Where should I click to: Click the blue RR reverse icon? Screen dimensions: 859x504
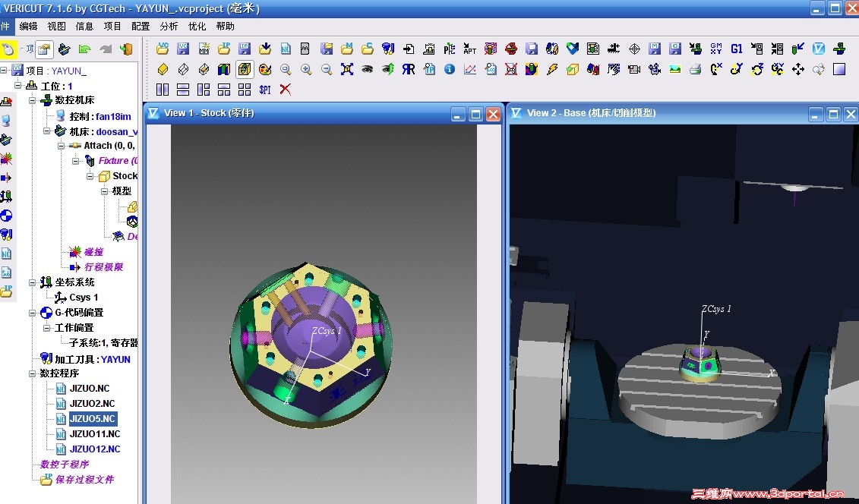pos(409,70)
